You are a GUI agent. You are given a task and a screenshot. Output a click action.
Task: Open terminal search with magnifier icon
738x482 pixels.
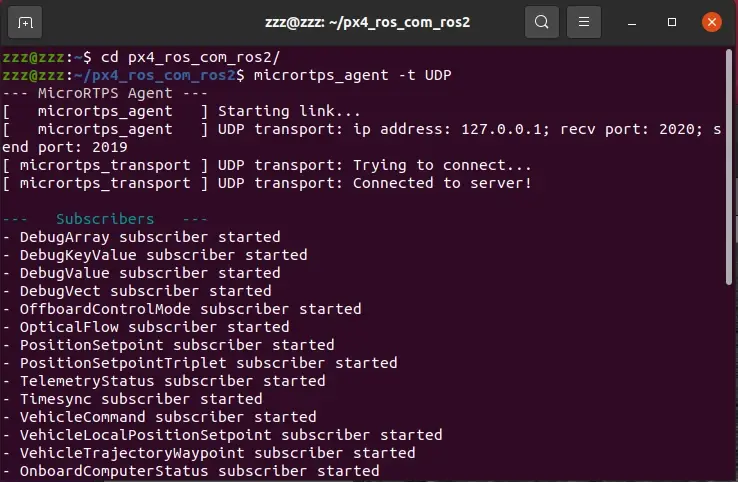tap(542, 22)
